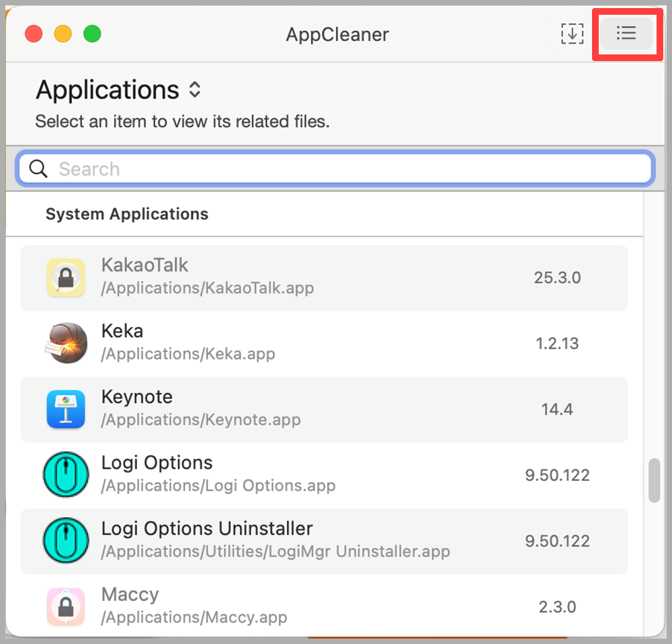This screenshot has height=644, width=672.
Task: Click Keka version 1.2.13
Action: (x=557, y=343)
